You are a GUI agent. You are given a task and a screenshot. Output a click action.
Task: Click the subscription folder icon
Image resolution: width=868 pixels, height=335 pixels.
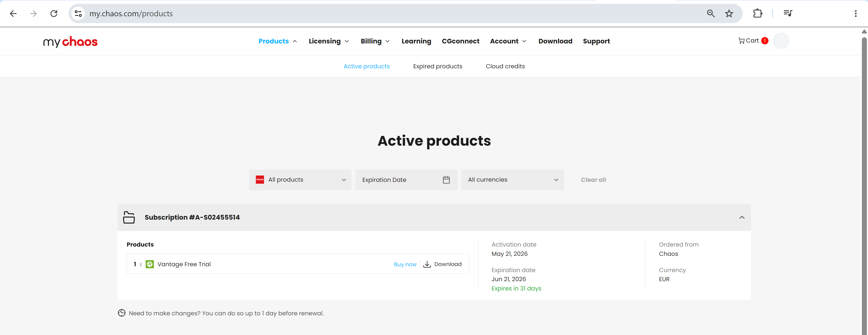[129, 217]
